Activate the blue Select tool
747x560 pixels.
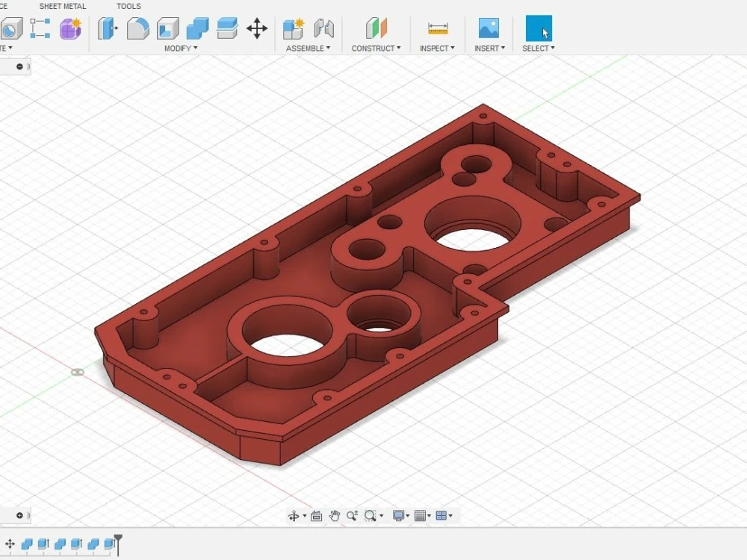[539, 28]
